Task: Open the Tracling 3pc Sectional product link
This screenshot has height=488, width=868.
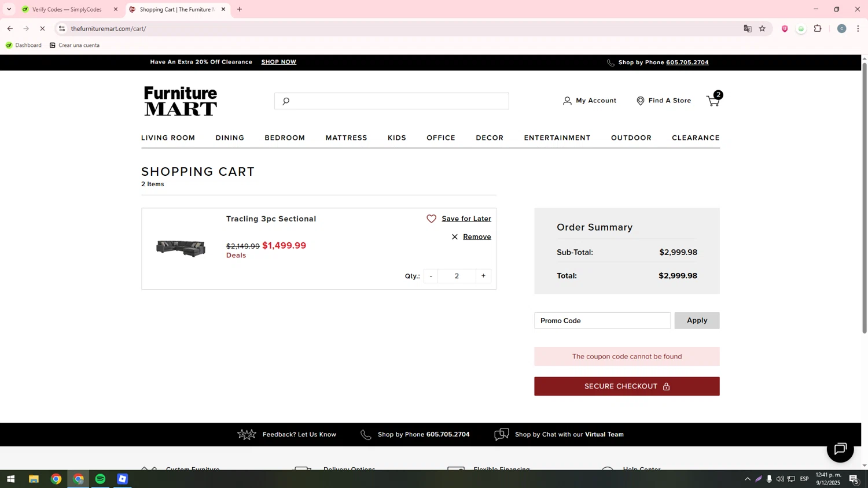Action: point(271,219)
